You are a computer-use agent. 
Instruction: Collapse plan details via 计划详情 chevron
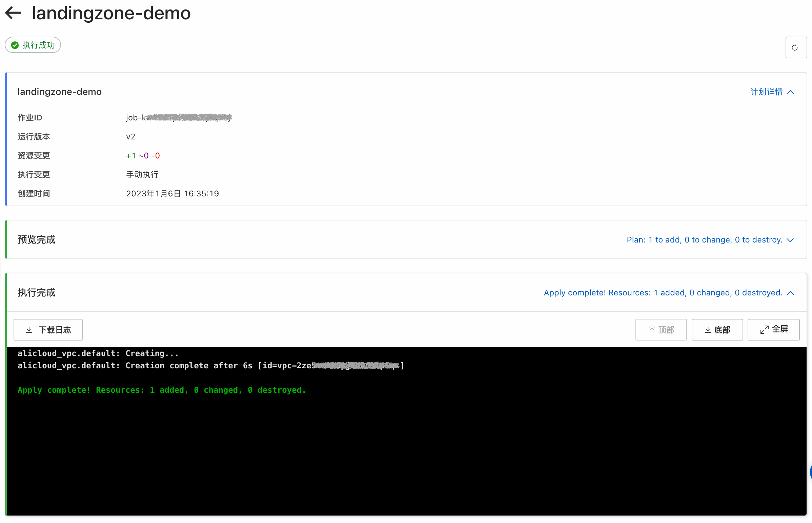pyautogui.click(x=791, y=92)
